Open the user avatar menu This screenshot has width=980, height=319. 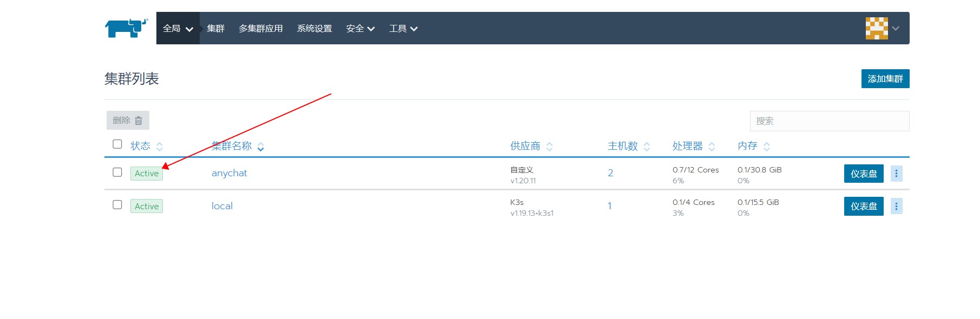tap(877, 28)
